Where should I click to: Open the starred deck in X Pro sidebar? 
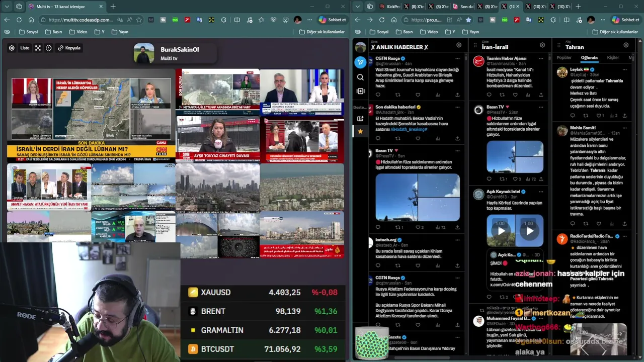(360, 131)
